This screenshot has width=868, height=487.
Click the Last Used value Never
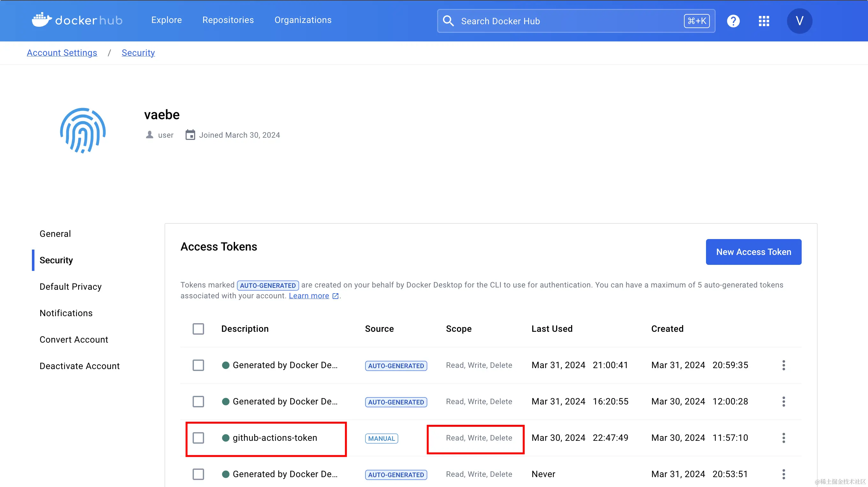coord(543,474)
